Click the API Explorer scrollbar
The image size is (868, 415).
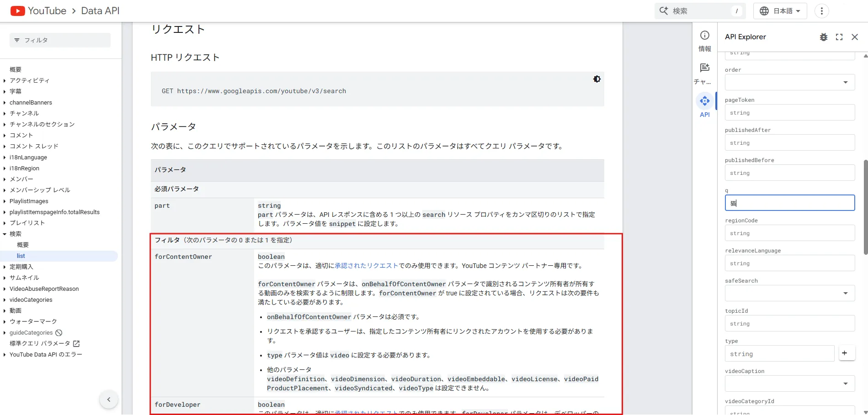[865, 207]
